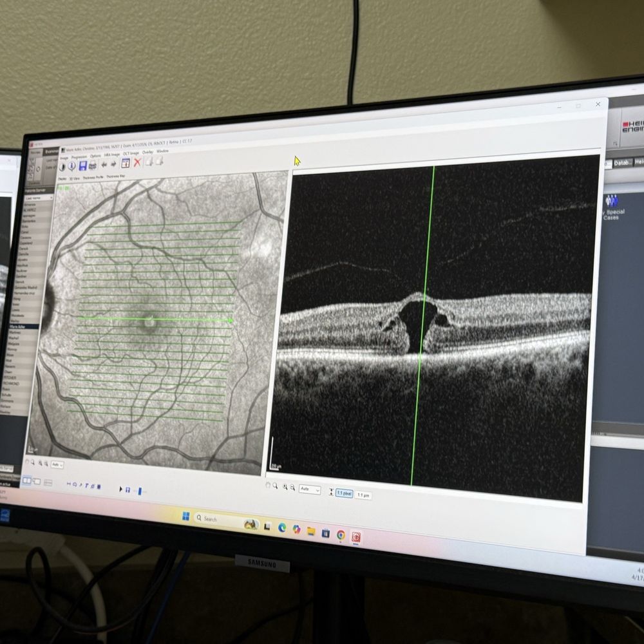Image resolution: width=644 pixels, height=644 pixels.
Task: Print the examination with printer icon
Action: (92, 165)
